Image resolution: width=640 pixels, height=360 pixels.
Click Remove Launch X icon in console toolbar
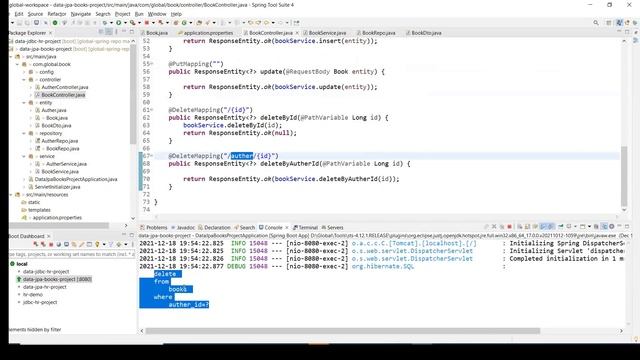pos(494,227)
